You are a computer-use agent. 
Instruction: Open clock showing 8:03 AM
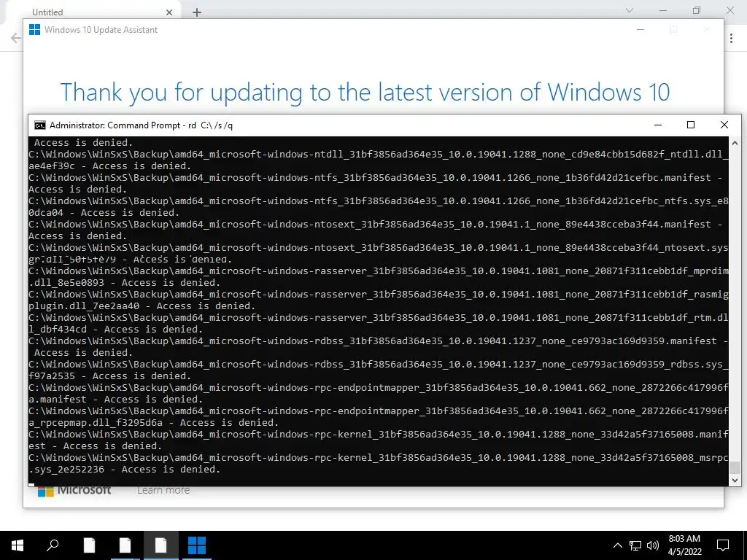click(684, 539)
